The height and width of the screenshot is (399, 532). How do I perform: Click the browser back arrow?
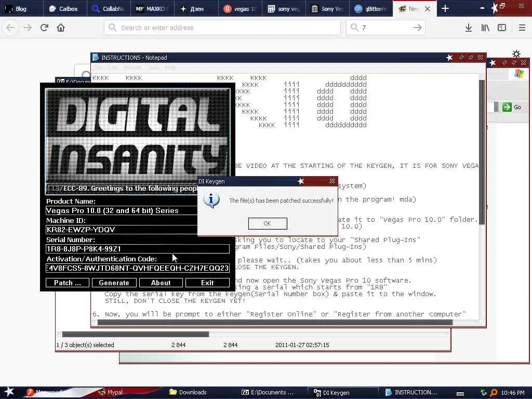10,28
